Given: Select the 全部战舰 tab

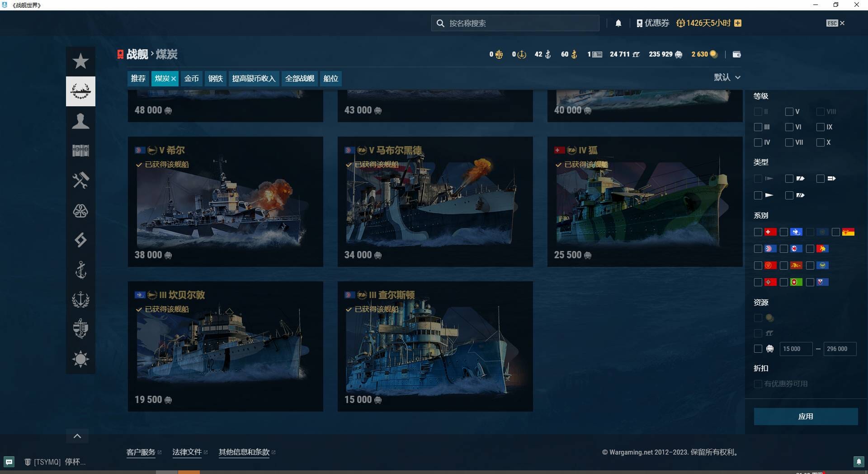Looking at the screenshot, I should coord(299,79).
